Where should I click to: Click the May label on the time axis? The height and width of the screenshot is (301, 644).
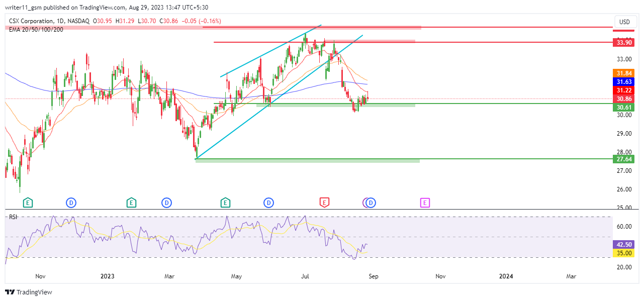pos(236,276)
